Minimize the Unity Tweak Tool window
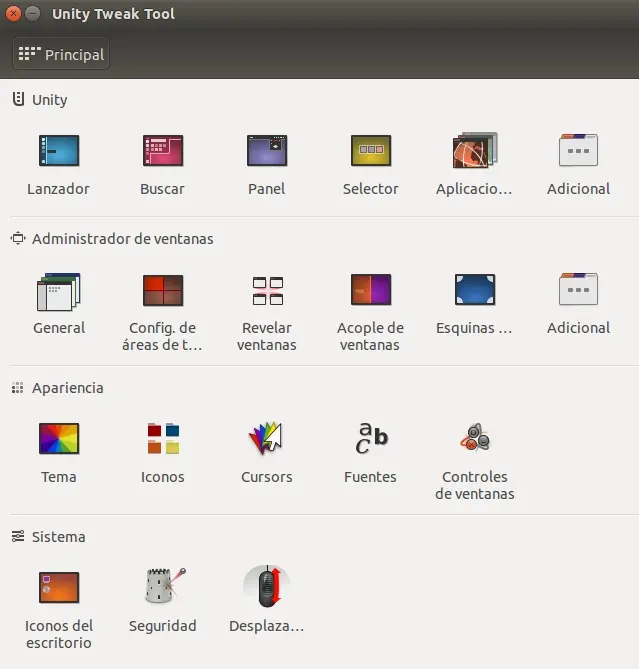639x669 pixels. pyautogui.click(x=32, y=14)
